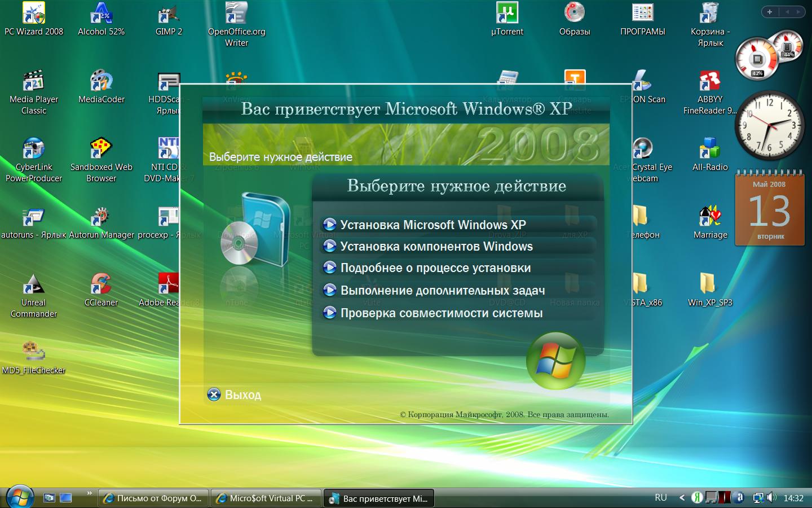Click the analog clock sidebar gadget
The width and height of the screenshot is (812, 508).
(769, 126)
